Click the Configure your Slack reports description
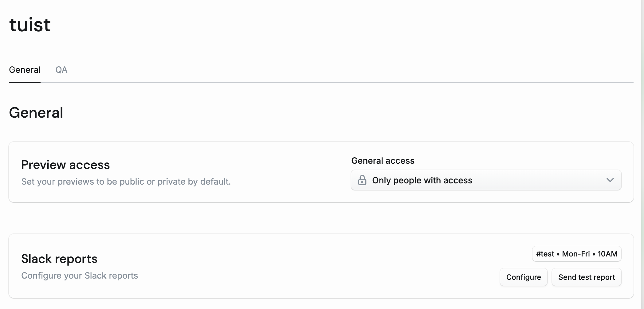 [x=79, y=276]
